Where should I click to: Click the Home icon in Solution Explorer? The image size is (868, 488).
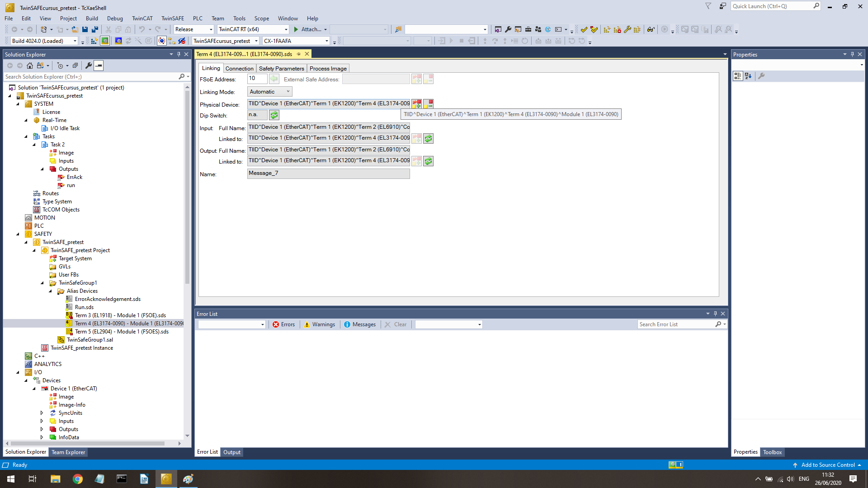[x=30, y=66]
